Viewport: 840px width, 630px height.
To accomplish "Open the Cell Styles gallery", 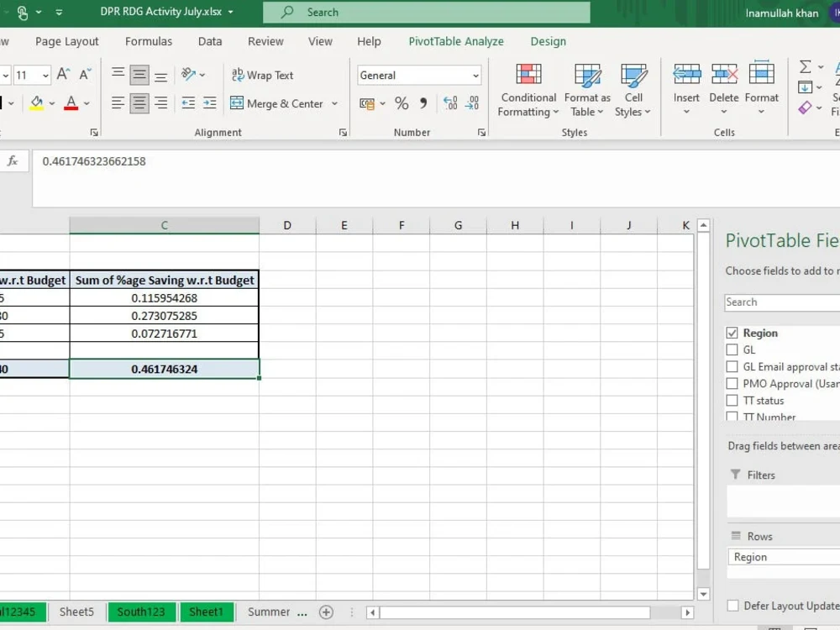I will [633, 88].
